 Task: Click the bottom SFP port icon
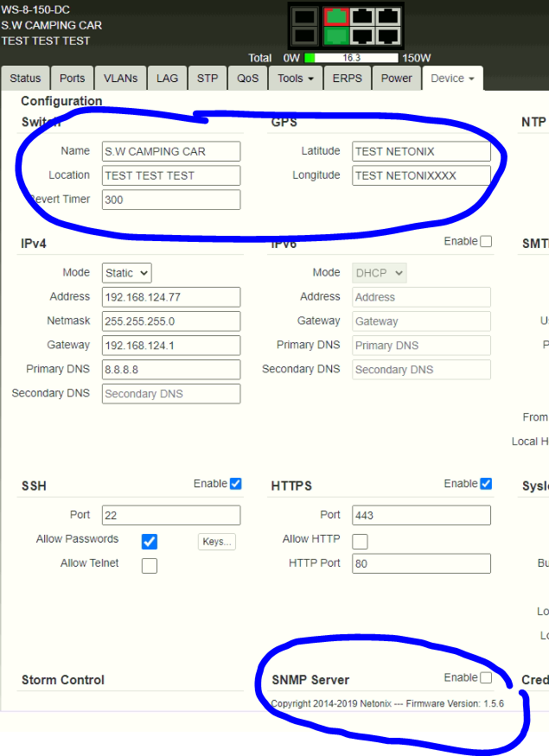(303, 35)
